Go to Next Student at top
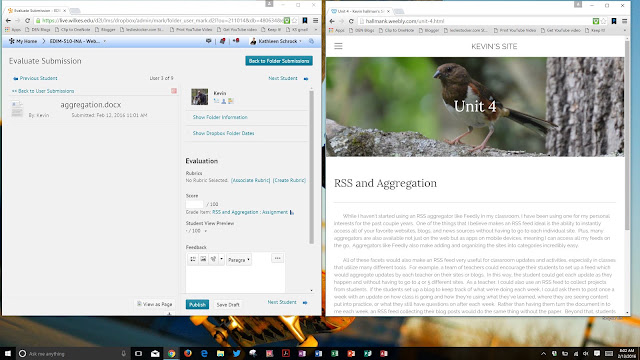Viewport: 640px width, 360px height. pyautogui.click(x=288, y=78)
